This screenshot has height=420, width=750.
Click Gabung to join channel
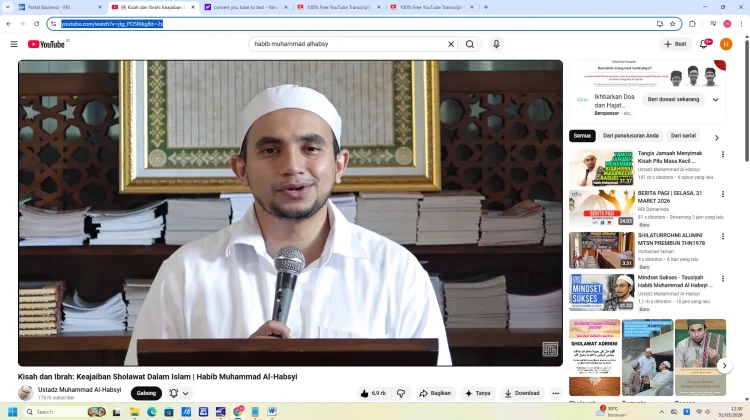(146, 393)
